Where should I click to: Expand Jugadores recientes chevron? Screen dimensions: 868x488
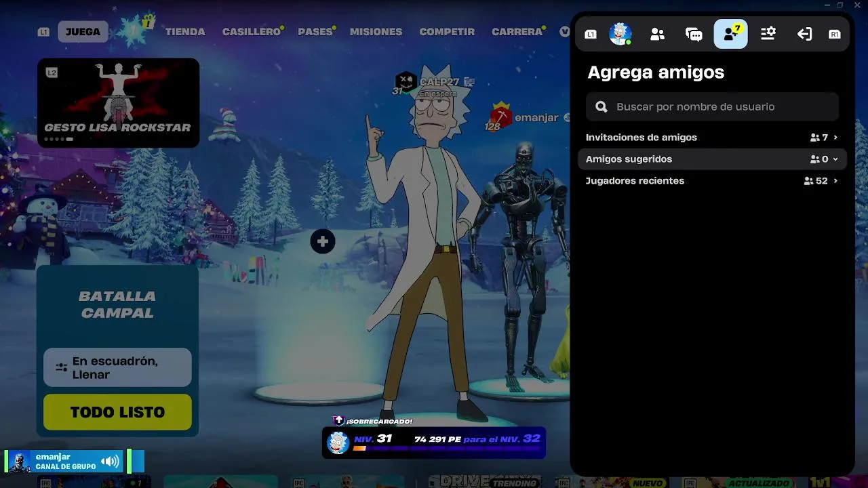[835, 181]
